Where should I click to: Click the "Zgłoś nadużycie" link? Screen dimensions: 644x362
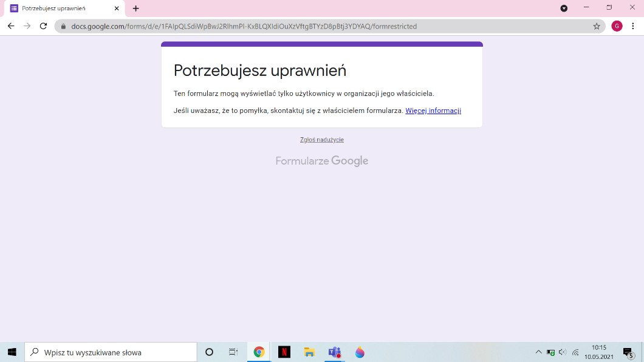322,140
